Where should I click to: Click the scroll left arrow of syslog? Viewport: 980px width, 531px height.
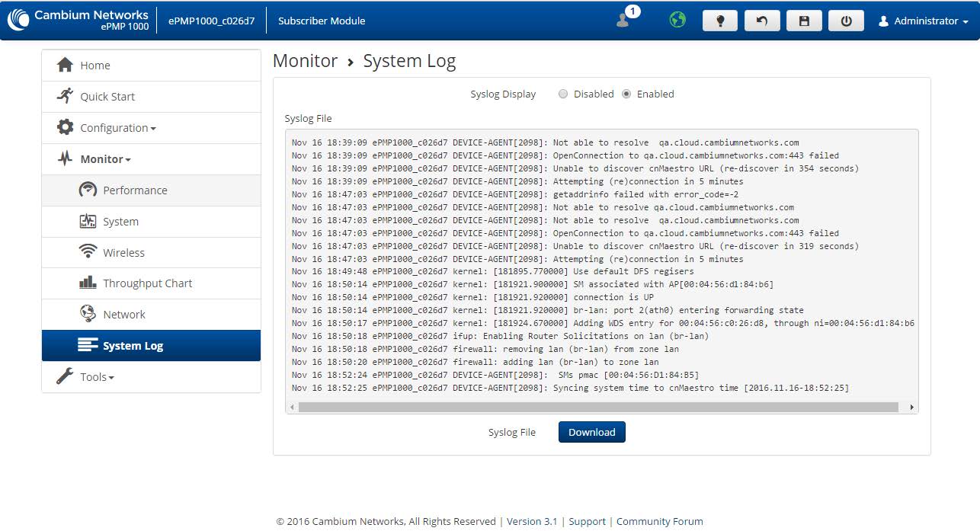(x=290, y=408)
